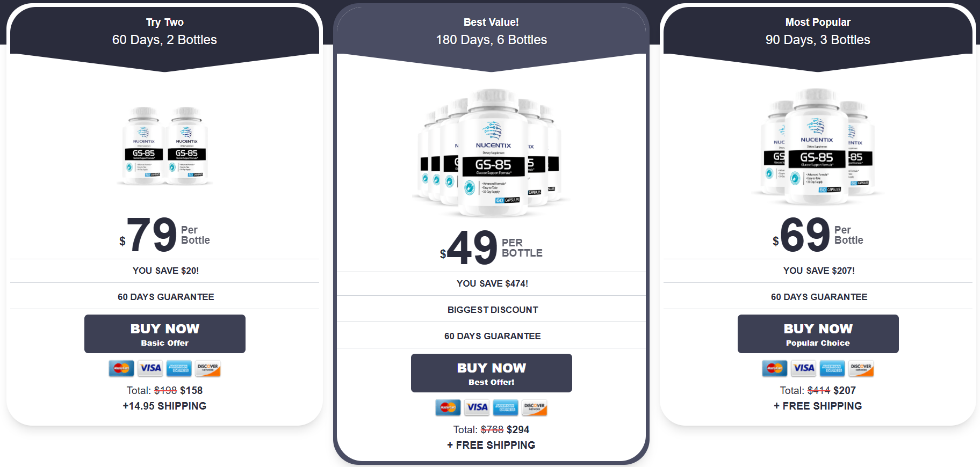Click Visa icon under Basic Offer
Image resolution: width=980 pixels, height=467 pixels.
(x=150, y=368)
